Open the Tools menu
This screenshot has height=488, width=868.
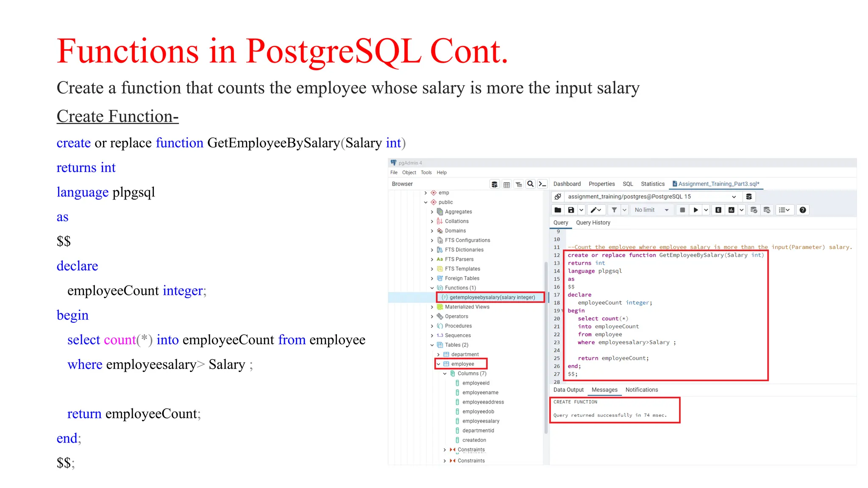(x=426, y=172)
